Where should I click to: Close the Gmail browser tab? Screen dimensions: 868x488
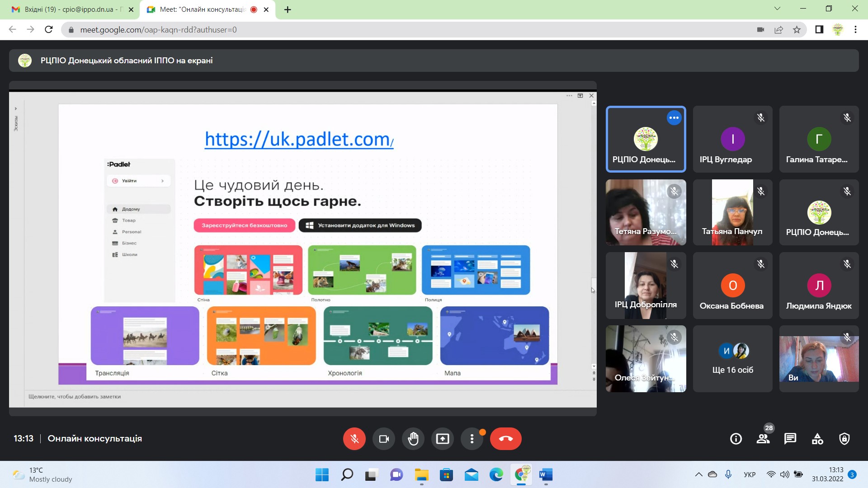click(x=131, y=9)
